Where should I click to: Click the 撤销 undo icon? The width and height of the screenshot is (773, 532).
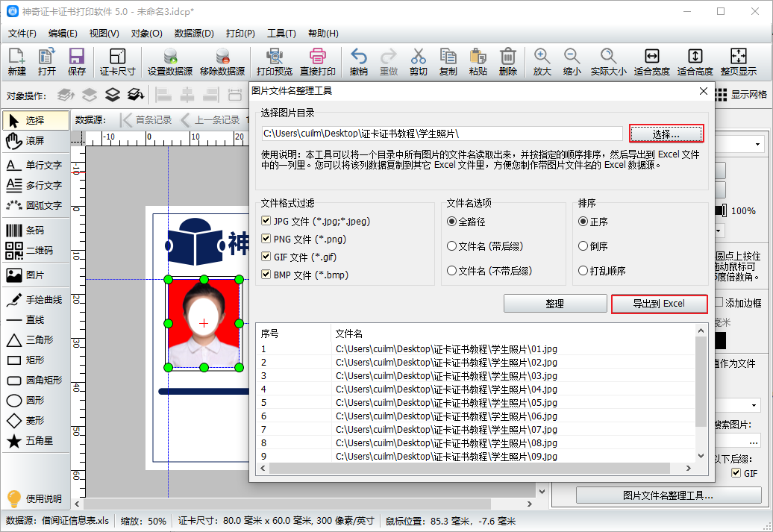click(358, 62)
